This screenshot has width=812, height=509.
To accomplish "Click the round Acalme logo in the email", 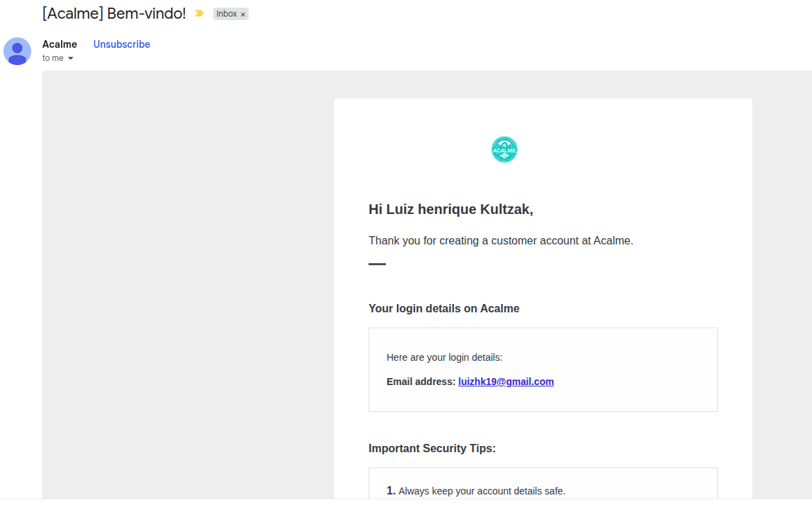I will point(504,150).
